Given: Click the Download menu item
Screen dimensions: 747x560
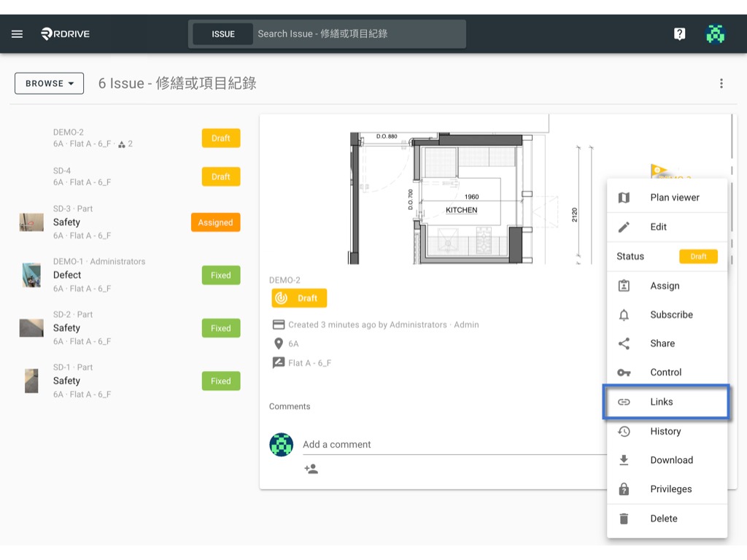Looking at the screenshot, I should click(667, 460).
